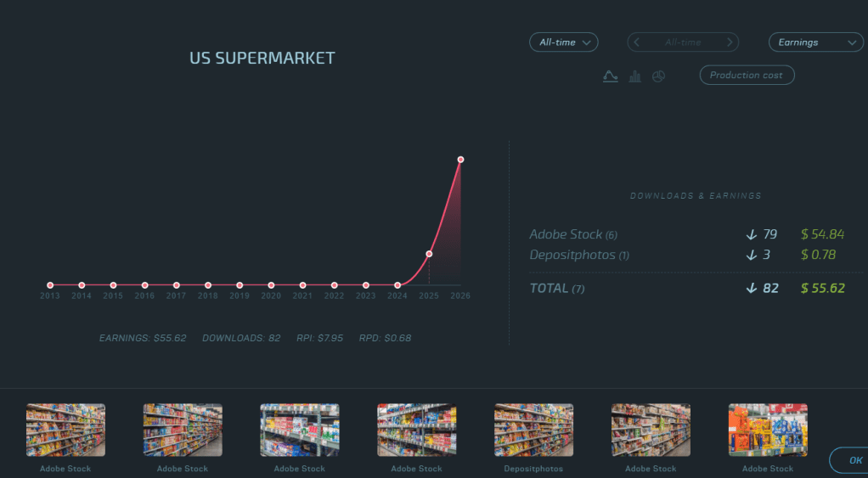This screenshot has height=478, width=868.
Task: Open the Adobe Stock agency row
Action: [x=566, y=234]
